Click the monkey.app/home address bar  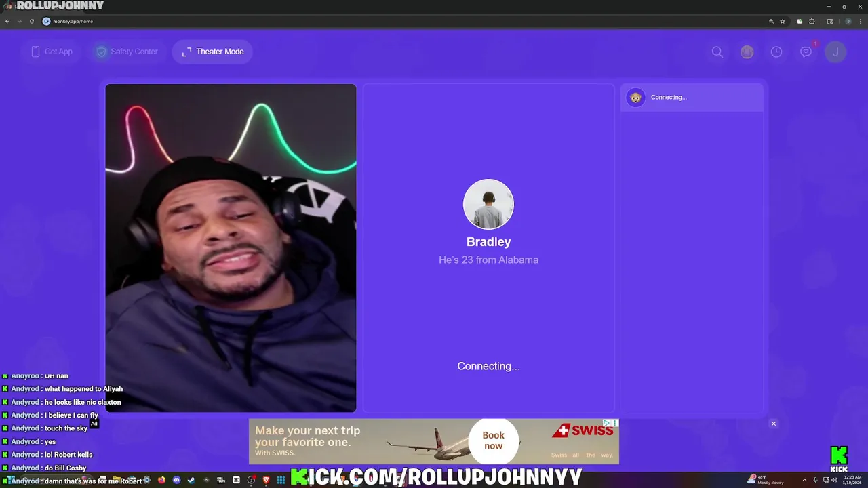tap(407, 21)
